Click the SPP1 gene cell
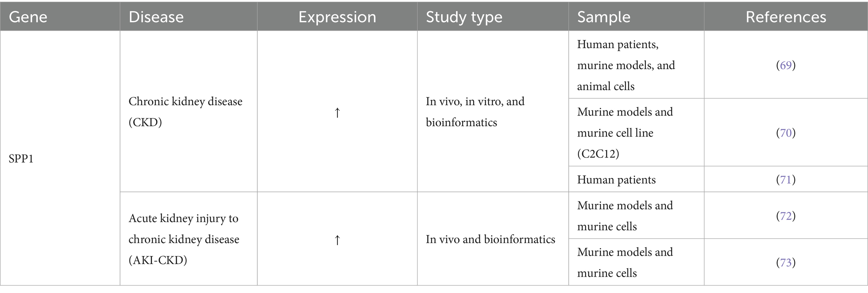 coord(21,159)
